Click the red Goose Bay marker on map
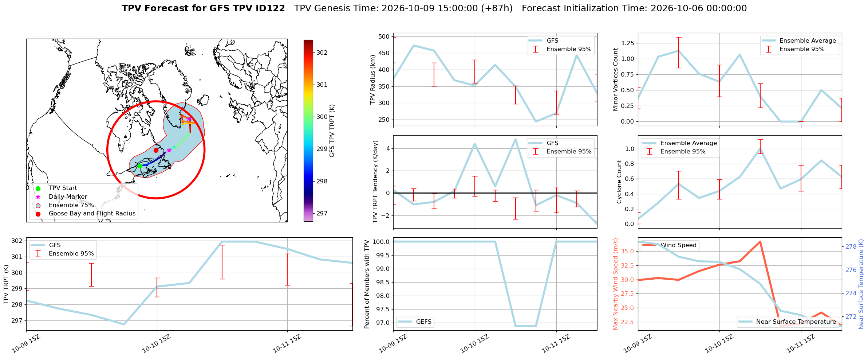The image size is (868, 358). coord(156,150)
